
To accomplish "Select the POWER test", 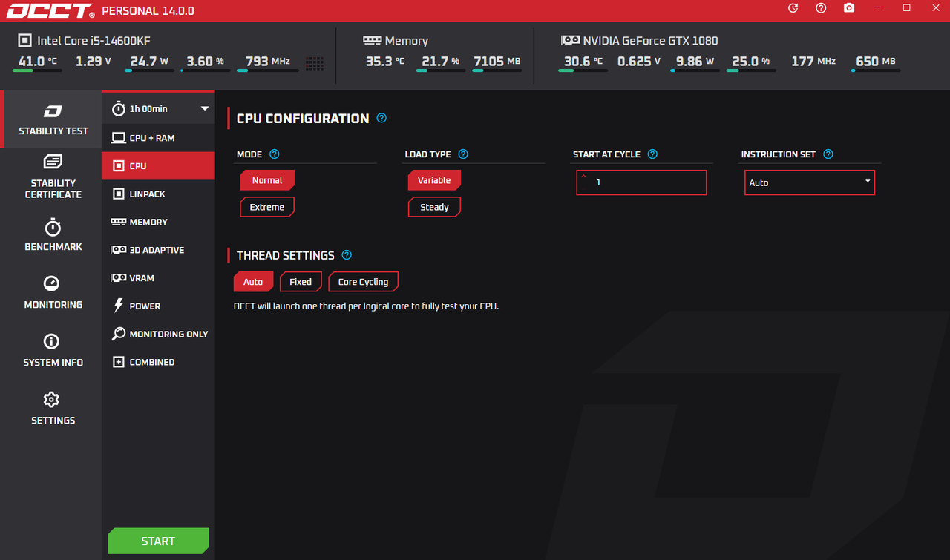I will (158, 306).
